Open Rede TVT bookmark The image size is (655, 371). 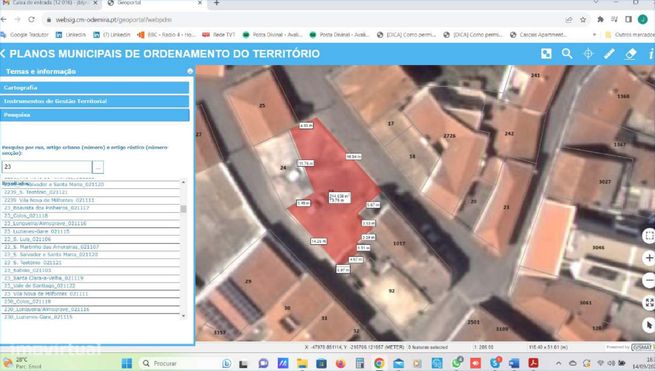[x=218, y=35]
